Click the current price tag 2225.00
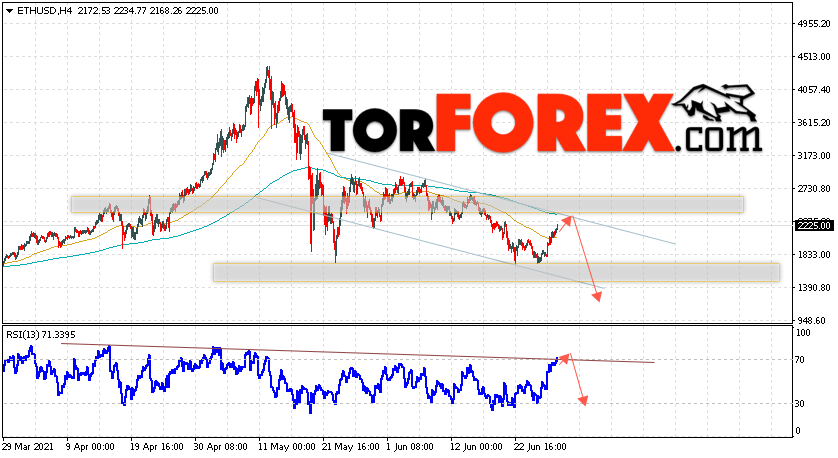838x458 pixels. tap(814, 226)
